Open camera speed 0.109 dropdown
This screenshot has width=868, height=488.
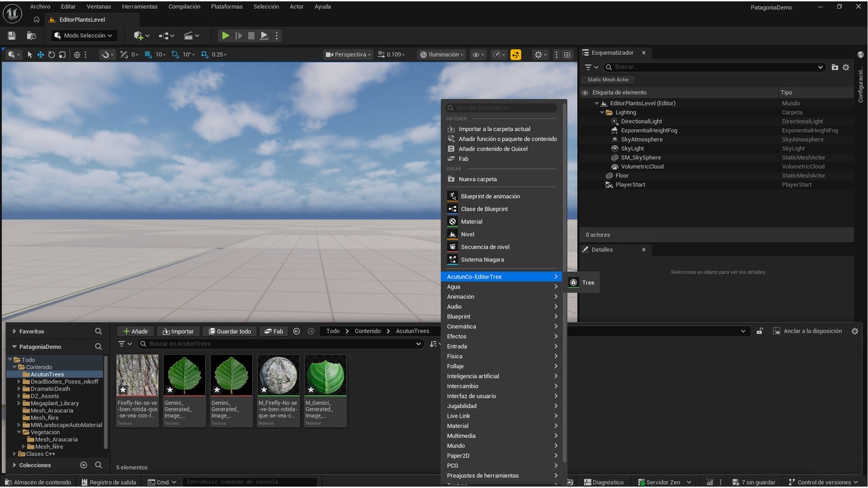tap(391, 55)
